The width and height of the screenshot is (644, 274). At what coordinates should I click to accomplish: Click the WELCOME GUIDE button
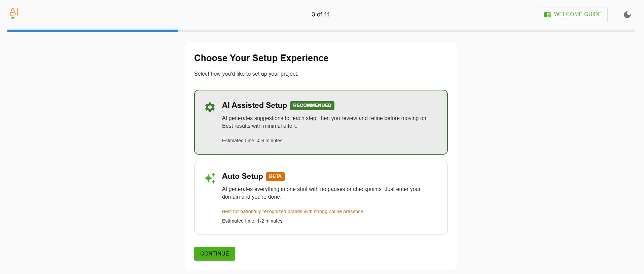point(573,14)
